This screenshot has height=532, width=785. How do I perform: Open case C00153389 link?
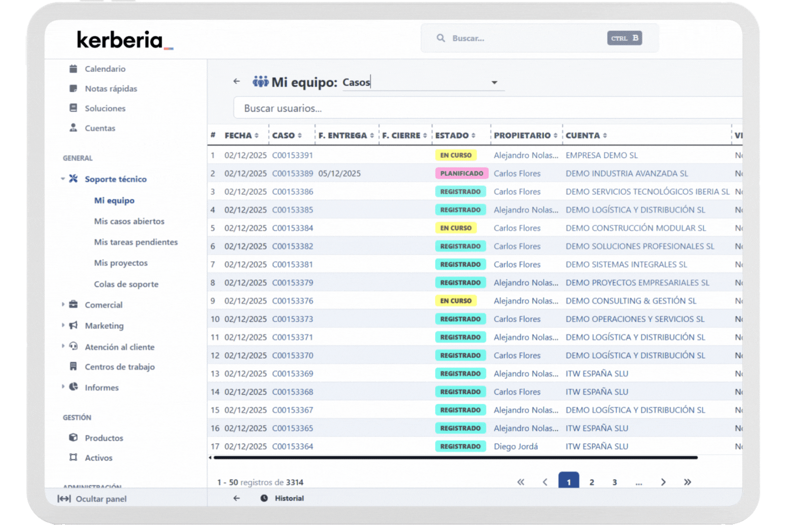pos(293,173)
